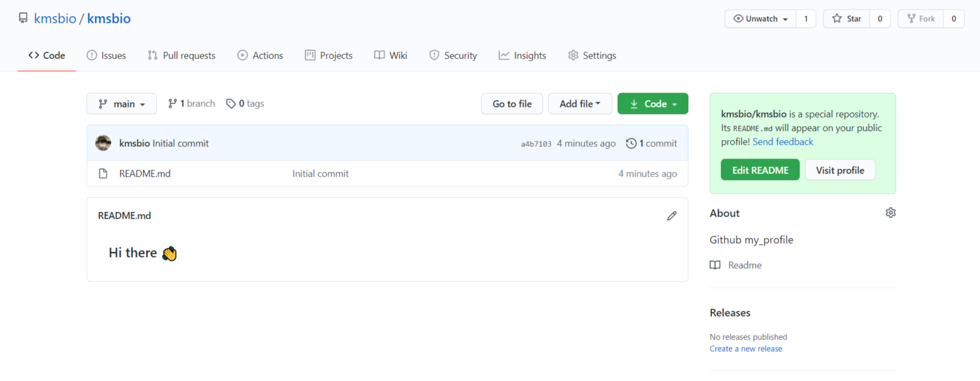Viewport: 980px width, 381px height.
Task: Click the tag icon next to 0 tags
Action: (x=231, y=104)
